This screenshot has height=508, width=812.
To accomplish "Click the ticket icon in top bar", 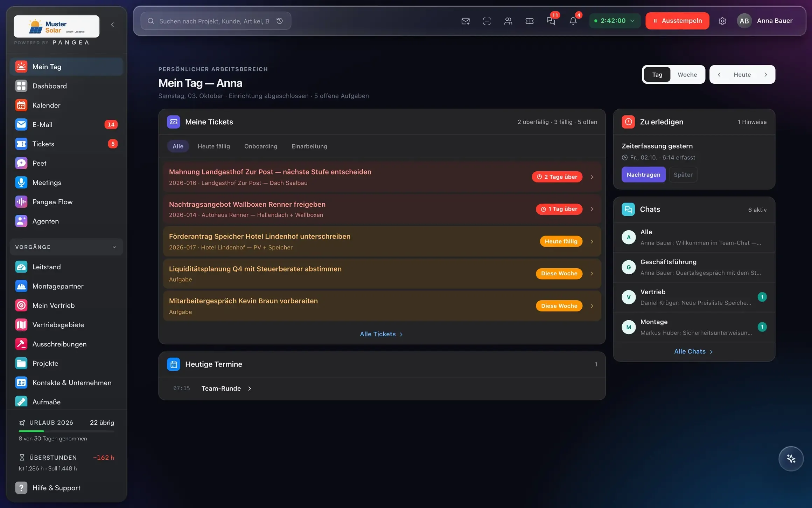I will click(x=530, y=21).
